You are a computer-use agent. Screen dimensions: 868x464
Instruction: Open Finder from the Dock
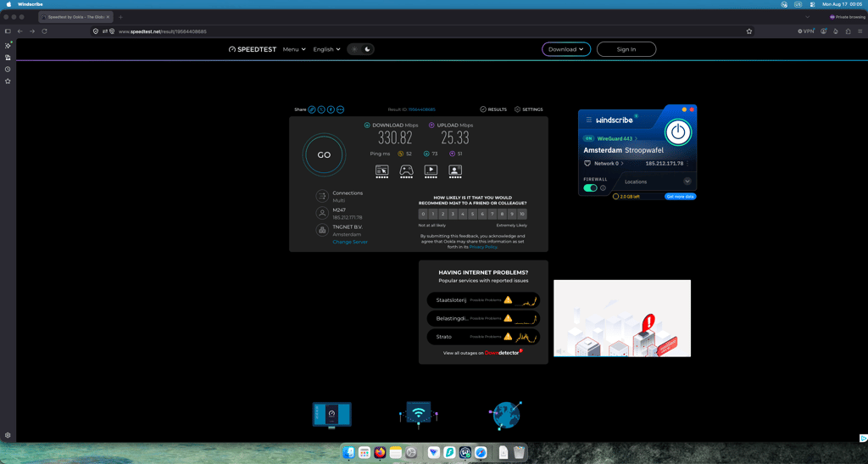[x=348, y=452]
